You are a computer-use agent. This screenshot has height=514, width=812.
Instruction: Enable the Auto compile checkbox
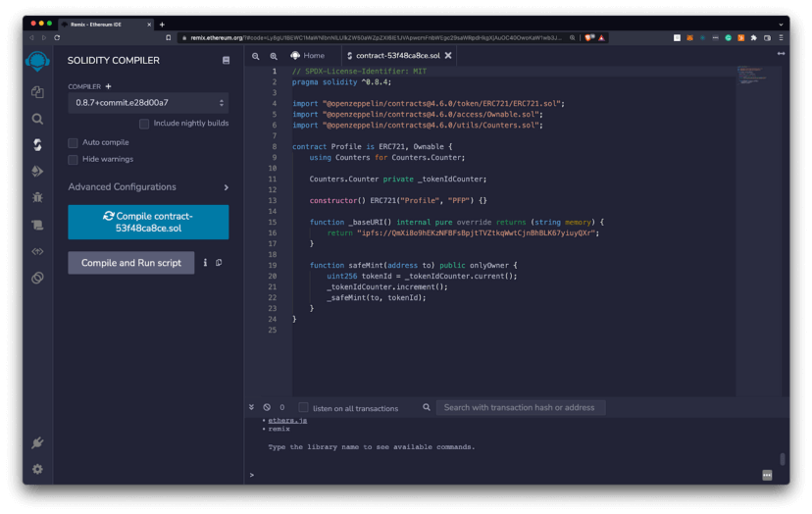73,142
